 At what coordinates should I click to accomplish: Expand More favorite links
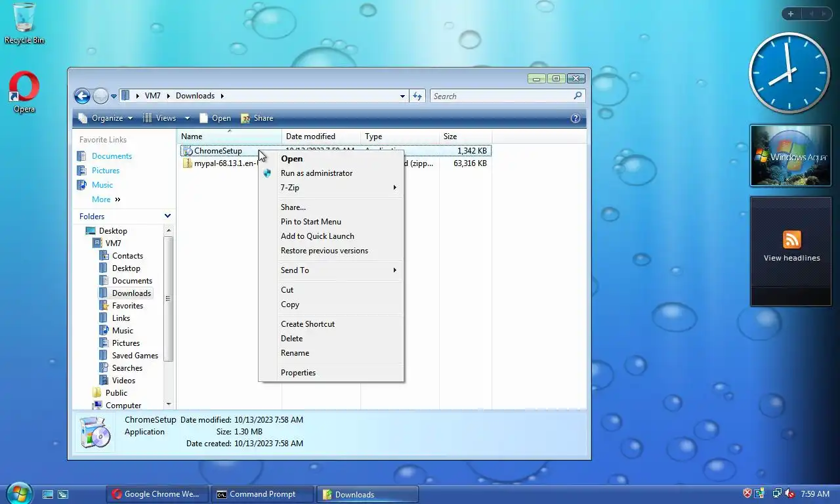coord(106,199)
